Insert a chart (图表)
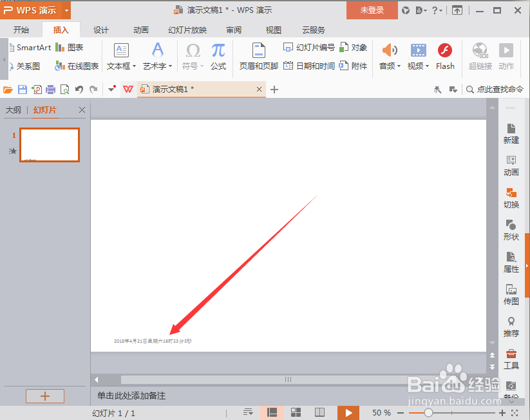Screen dimensions: 530x420 pyautogui.click(x=70, y=48)
